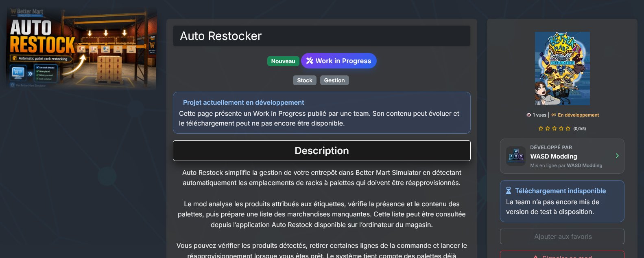Viewport: 644px width, 258px height.
Task: Rate the mod two stars
Action: click(548, 128)
